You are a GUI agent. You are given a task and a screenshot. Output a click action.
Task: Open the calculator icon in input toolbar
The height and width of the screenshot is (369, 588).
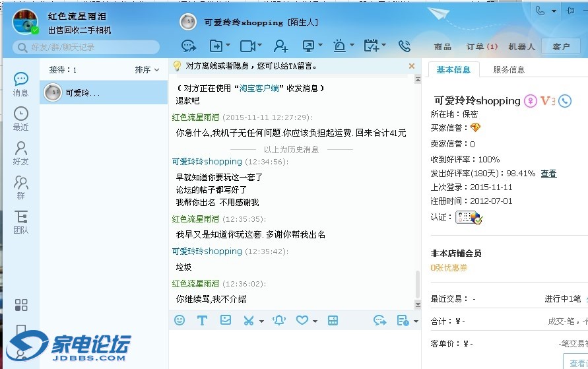(x=333, y=320)
